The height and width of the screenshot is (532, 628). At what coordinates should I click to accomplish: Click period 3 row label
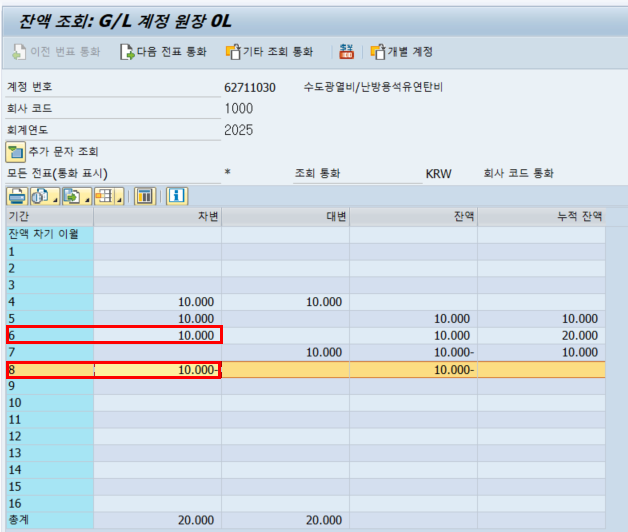pos(50,285)
